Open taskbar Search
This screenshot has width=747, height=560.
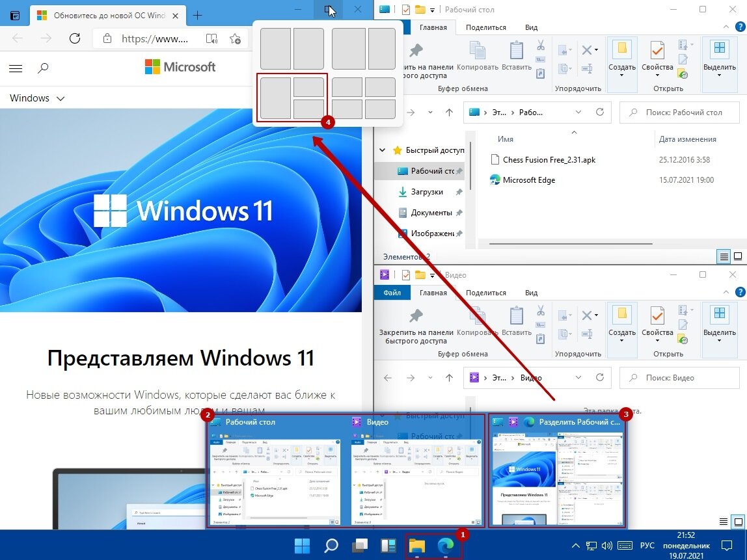coord(331,546)
